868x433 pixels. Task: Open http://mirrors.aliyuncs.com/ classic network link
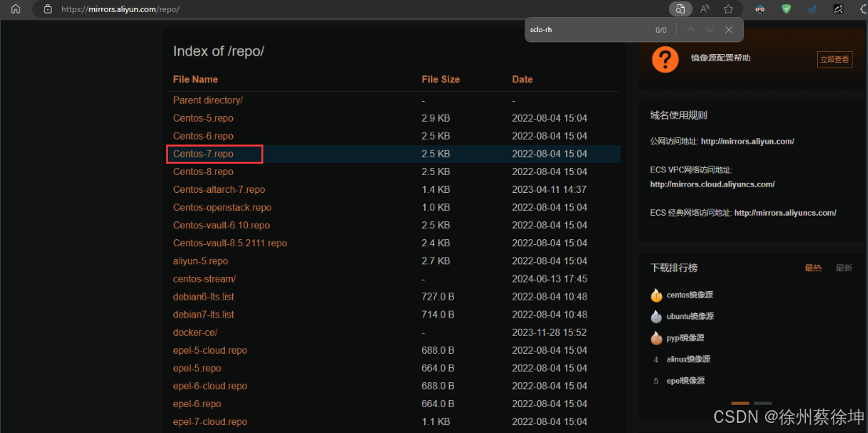(x=785, y=213)
